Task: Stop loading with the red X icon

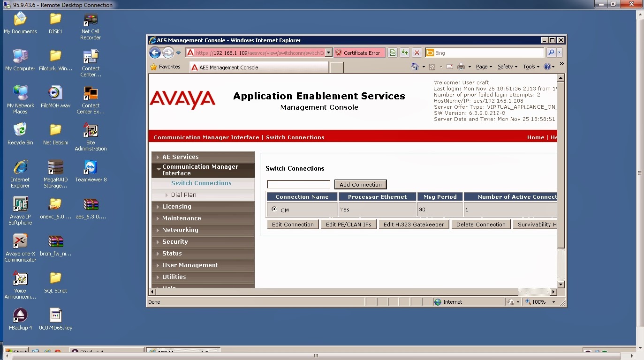Action: click(417, 53)
